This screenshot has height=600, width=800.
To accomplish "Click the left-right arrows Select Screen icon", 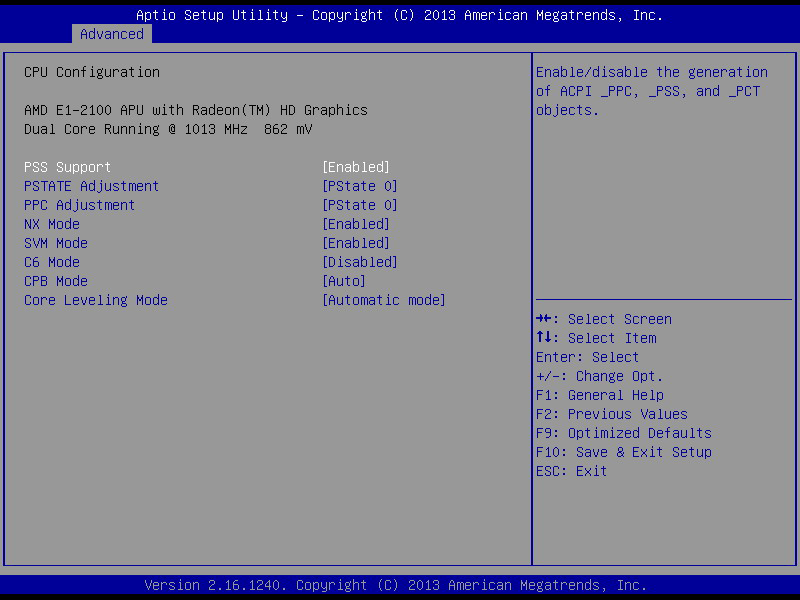I will pos(544,319).
